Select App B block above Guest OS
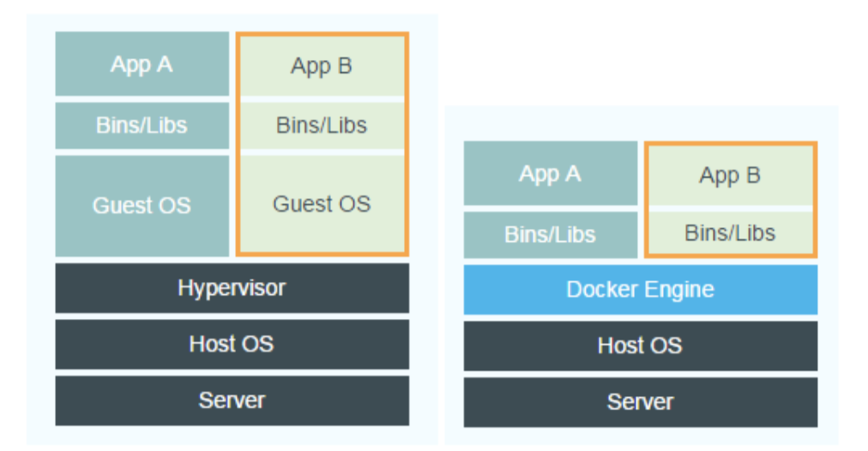 coord(322,66)
